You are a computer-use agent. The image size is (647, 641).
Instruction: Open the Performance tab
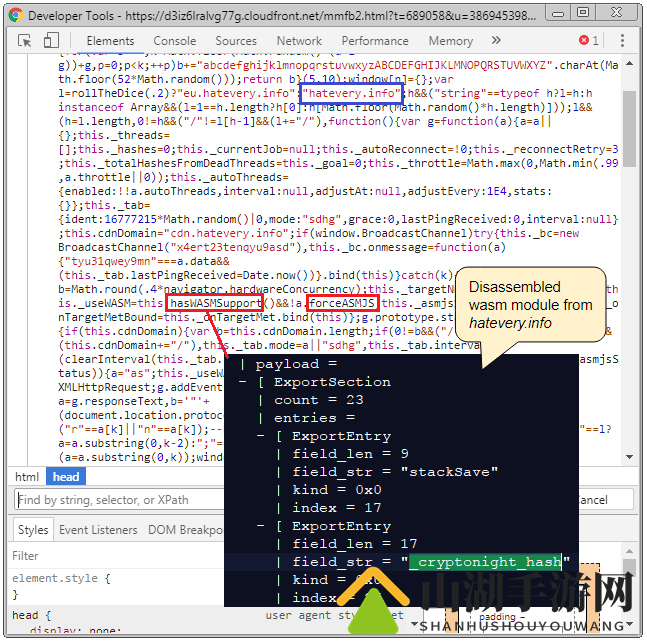point(375,41)
